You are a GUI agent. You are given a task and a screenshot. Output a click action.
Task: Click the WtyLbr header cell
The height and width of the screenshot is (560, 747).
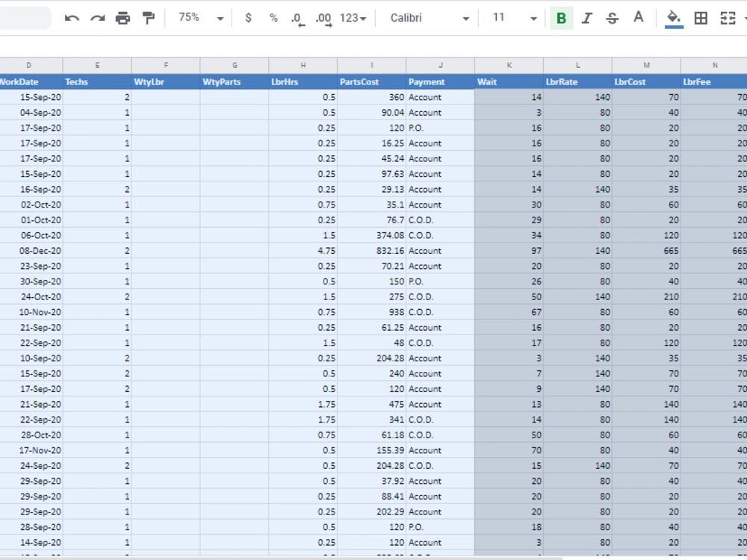pos(166,82)
